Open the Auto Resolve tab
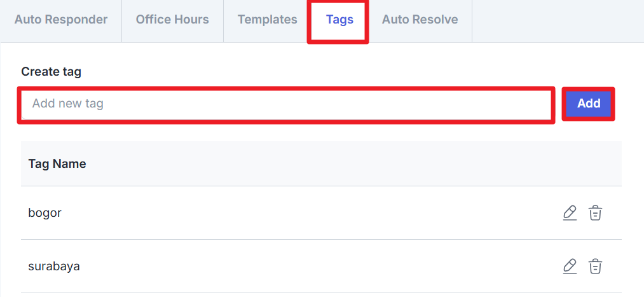The height and width of the screenshot is (297, 644). (420, 20)
